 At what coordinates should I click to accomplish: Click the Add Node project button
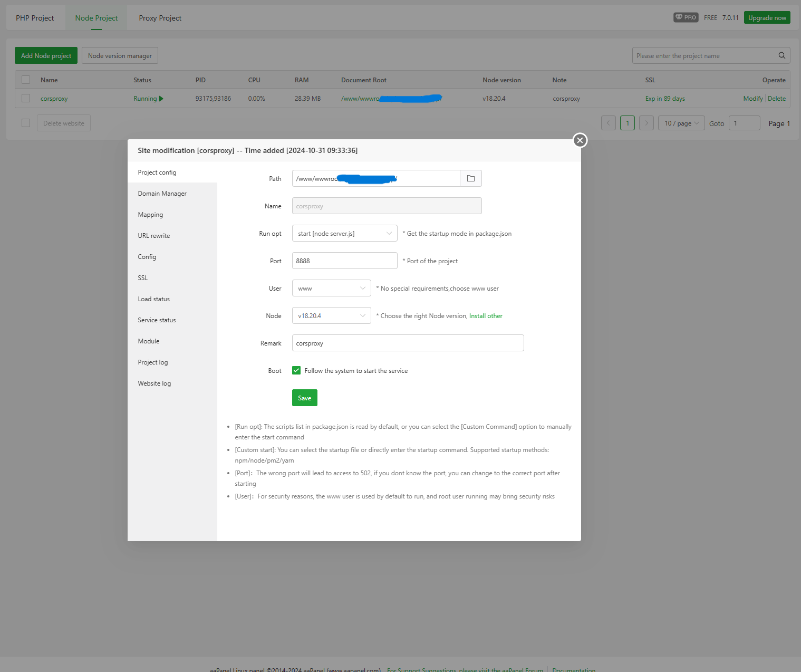tap(46, 55)
